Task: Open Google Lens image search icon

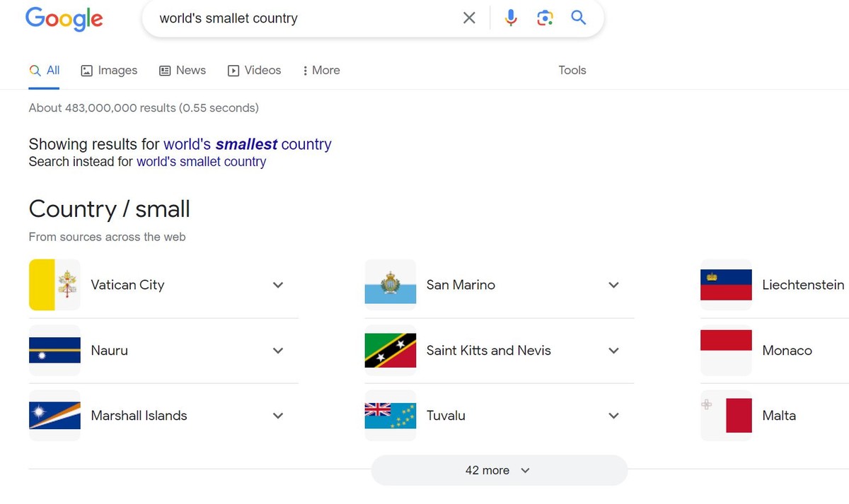Action: 545,18
